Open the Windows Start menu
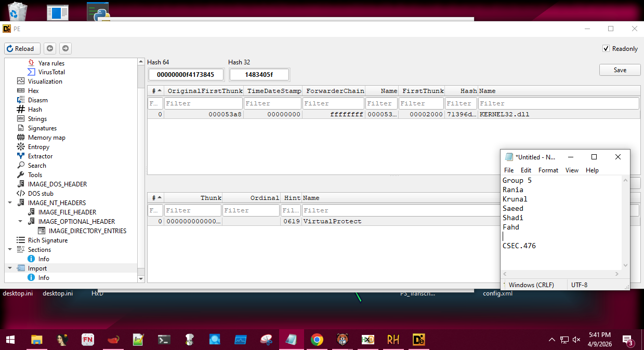644x350 pixels. pyautogui.click(x=10, y=340)
